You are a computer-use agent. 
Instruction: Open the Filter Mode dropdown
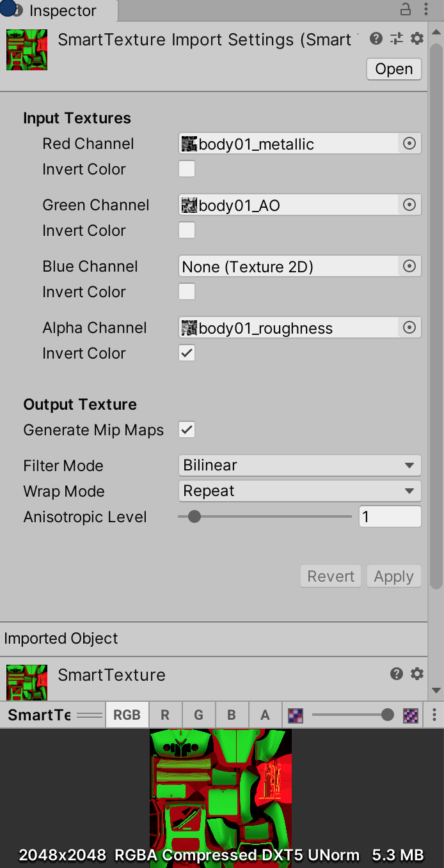[299, 465]
